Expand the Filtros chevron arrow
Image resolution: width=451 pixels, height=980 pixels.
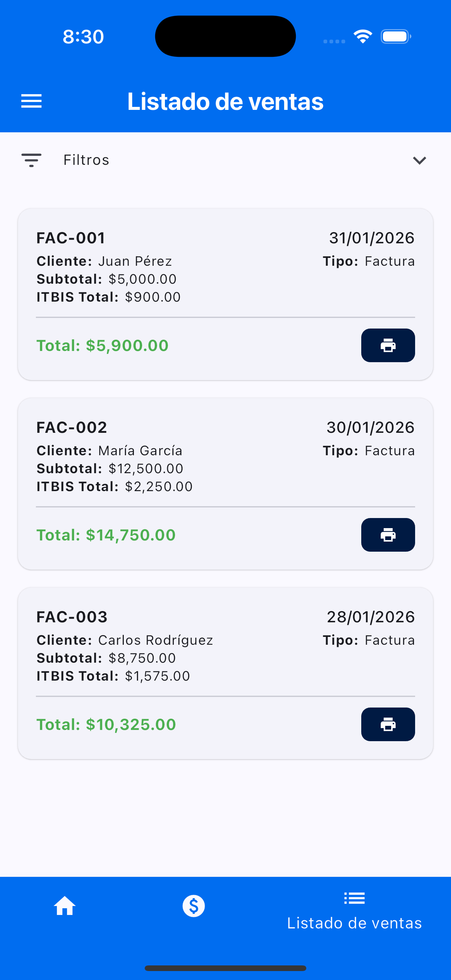click(419, 160)
